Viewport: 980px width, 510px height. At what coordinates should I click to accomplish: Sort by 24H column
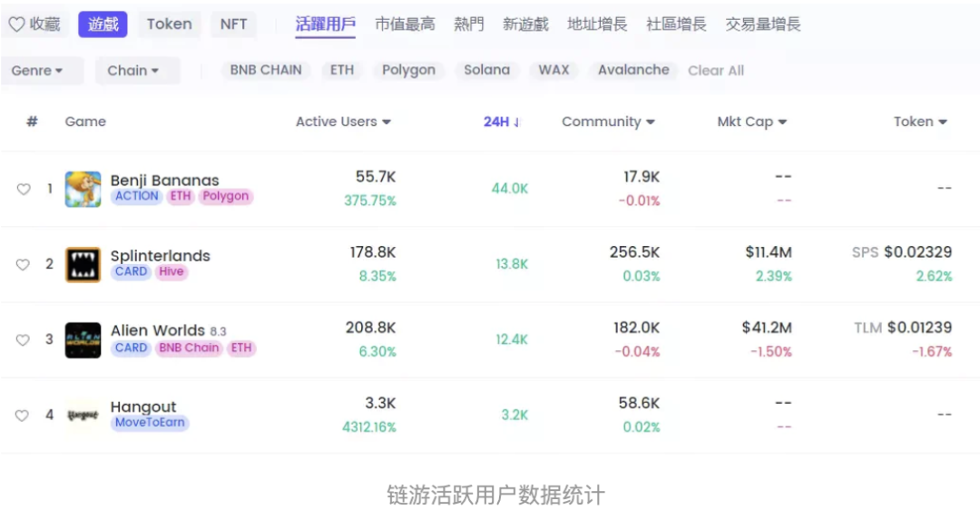pyautogui.click(x=501, y=122)
